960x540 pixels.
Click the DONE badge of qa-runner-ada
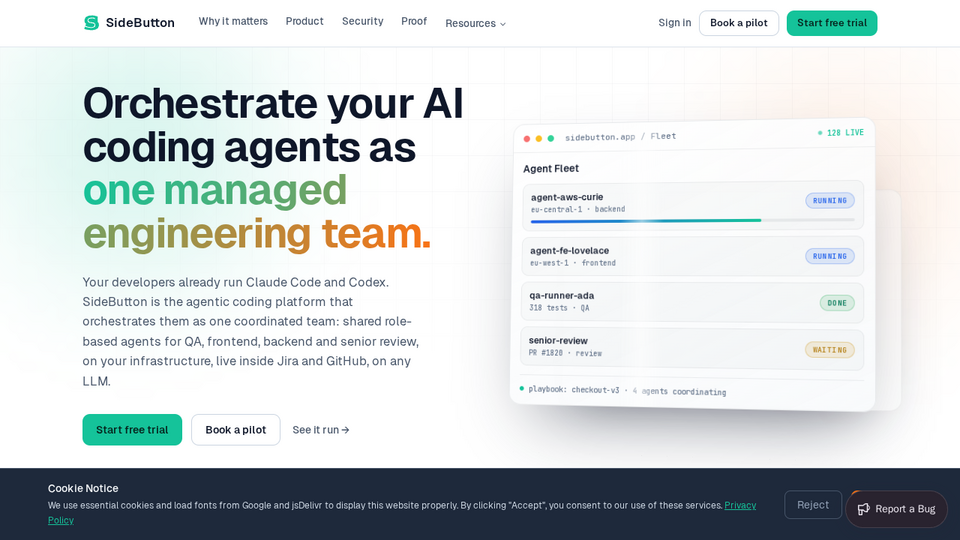coord(837,303)
